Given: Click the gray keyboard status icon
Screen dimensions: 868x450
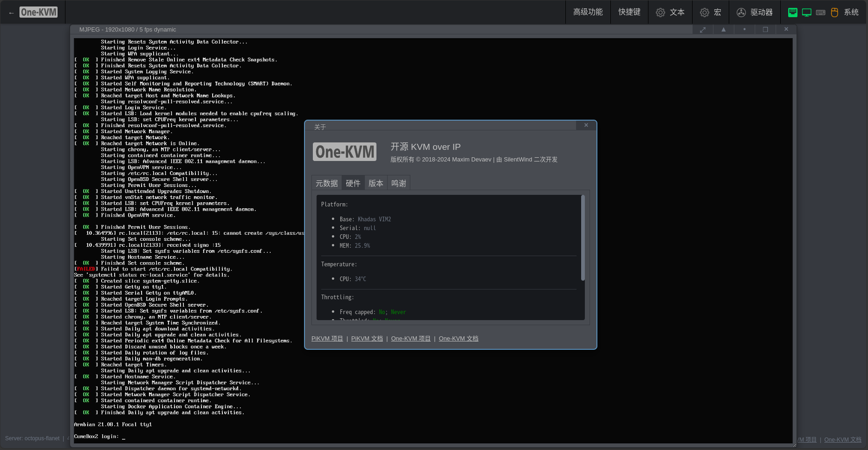Looking at the screenshot, I should point(821,13).
